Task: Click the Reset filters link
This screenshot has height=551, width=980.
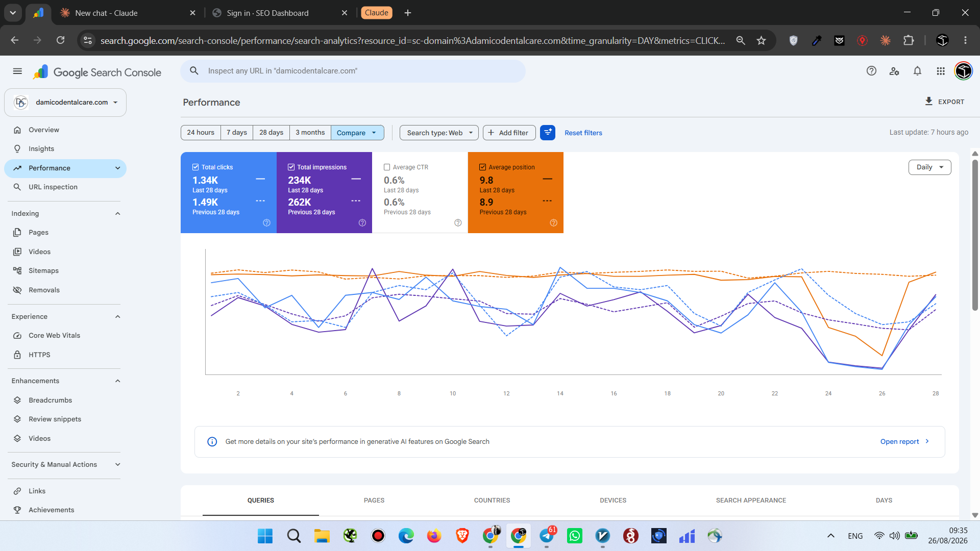Action: (583, 133)
